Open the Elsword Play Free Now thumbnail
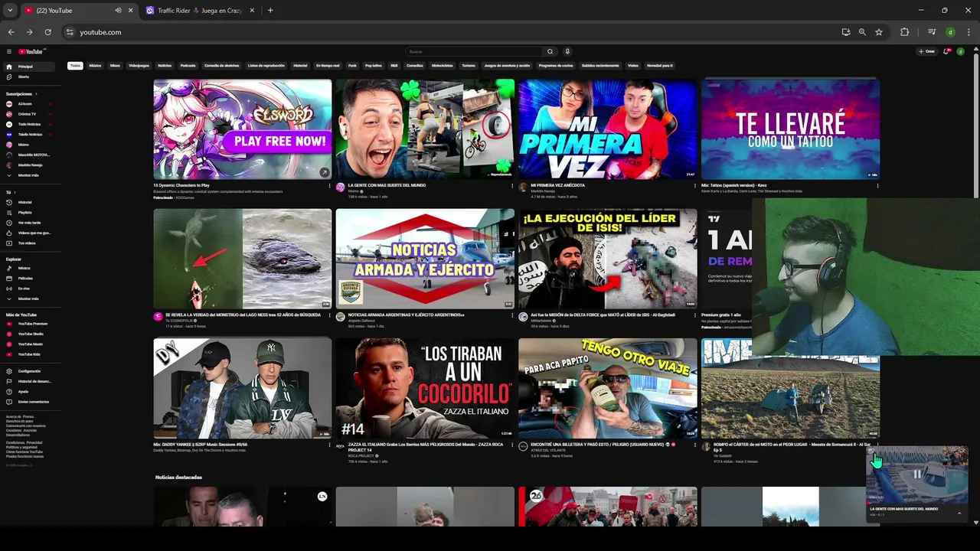This screenshot has width=980, height=551. point(243,129)
